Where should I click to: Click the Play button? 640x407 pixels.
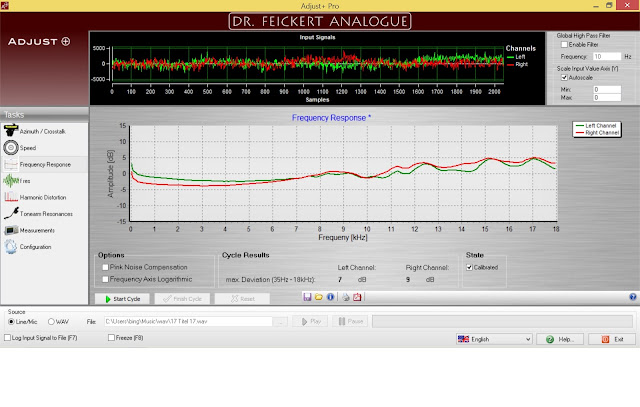(310, 322)
